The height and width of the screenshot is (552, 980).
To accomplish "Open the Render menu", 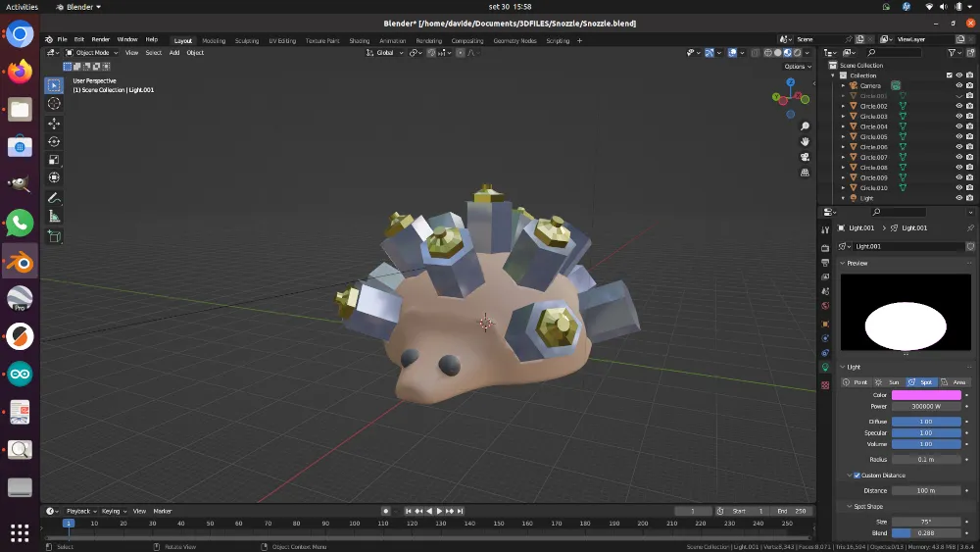I will click(x=101, y=40).
